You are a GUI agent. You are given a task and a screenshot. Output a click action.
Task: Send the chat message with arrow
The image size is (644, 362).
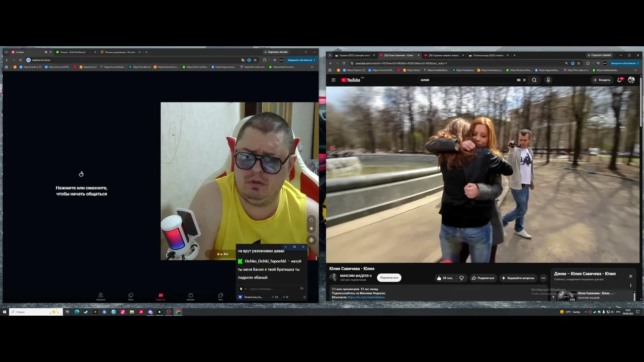pyautogui.click(x=302, y=289)
